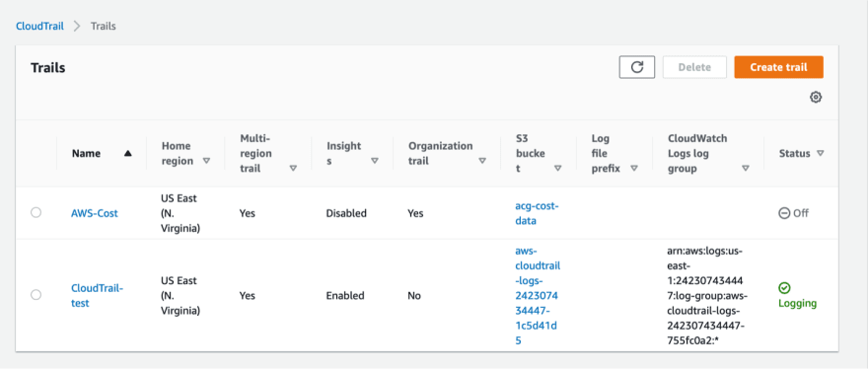Open the AWS-Cost trail link
868x371 pixels.
[x=94, y=213]
